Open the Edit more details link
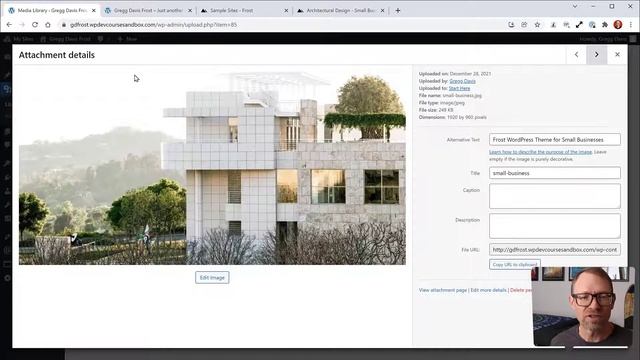The height and width of the screenshot is (360, 640). 488,290
